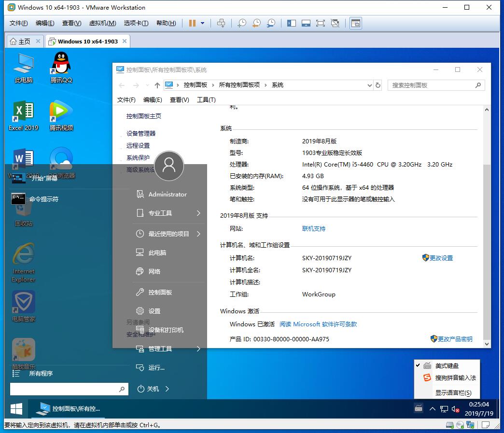Viewport: 504px width, 433px height.
Task: Click the VMware unity mode icon
Action: (x=335, y=23)
